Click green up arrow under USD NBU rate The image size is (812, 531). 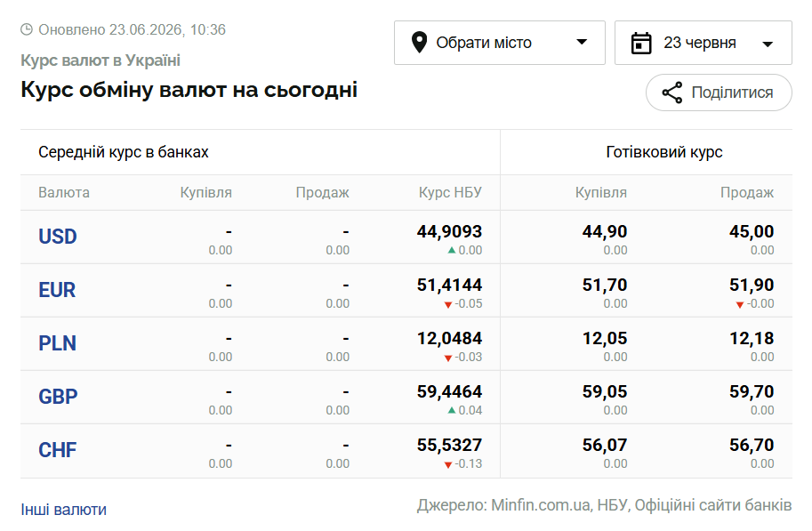(x=452, y=250)
